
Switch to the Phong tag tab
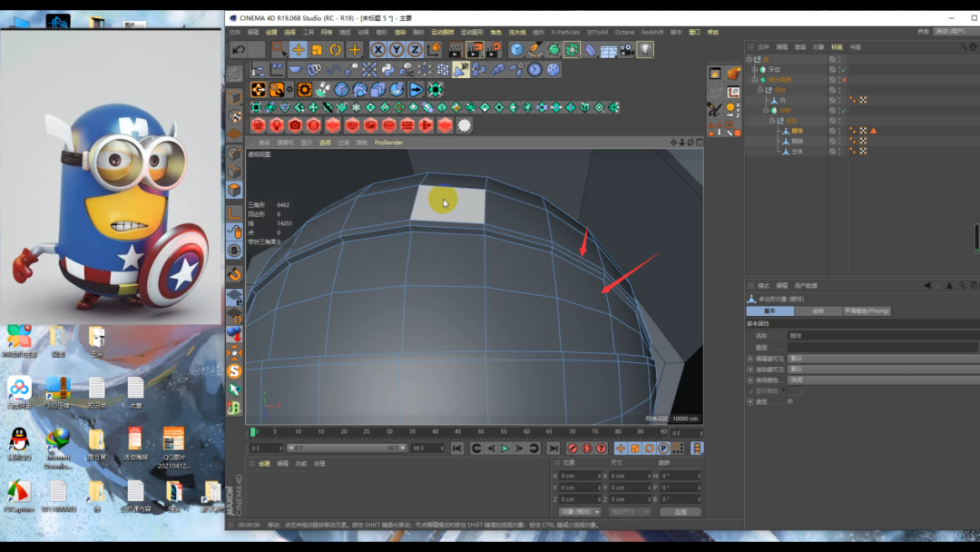point(867,310)
